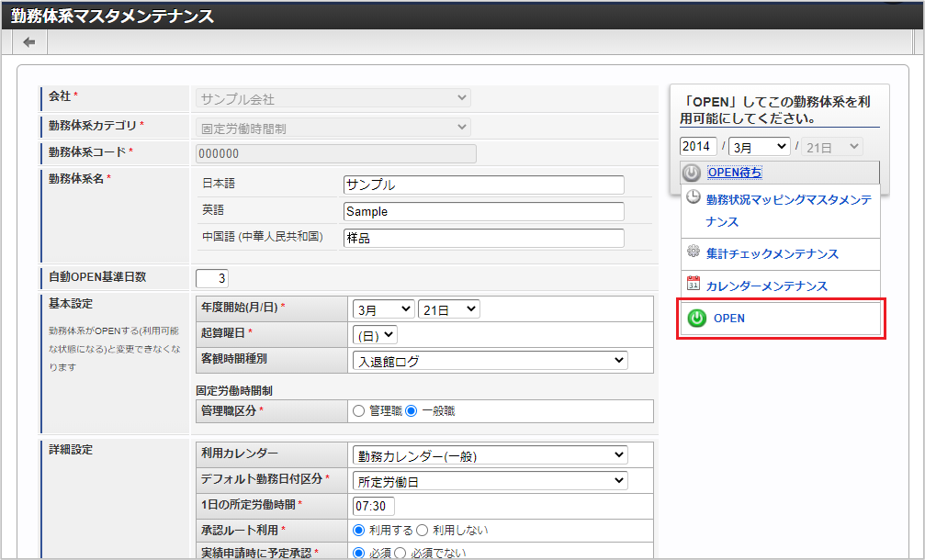Open the 起算曜日 dropdown (日)
Image resolution: width=925 pixels, height=560 pixels.
point(375,335)
